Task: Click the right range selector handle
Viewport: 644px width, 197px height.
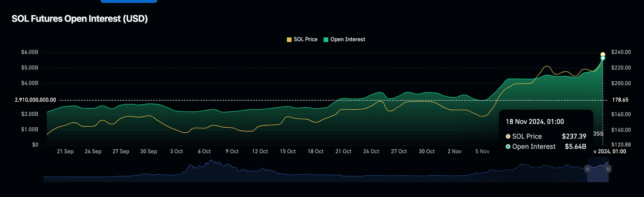Action: [x=608, y=169]
